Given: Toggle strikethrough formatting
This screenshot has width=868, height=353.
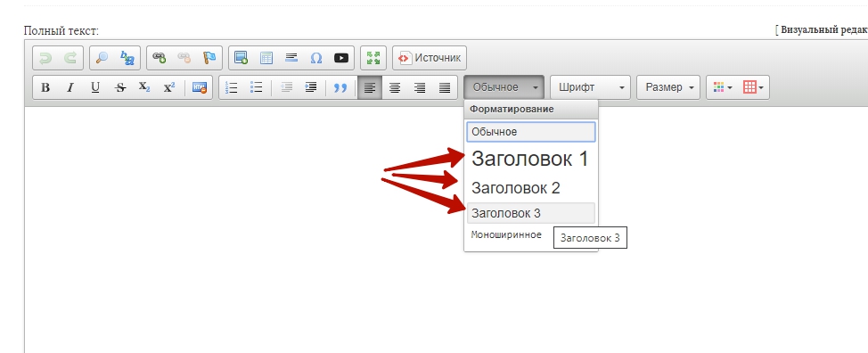Looking at the screenshot, I should [x=120, y=87].
